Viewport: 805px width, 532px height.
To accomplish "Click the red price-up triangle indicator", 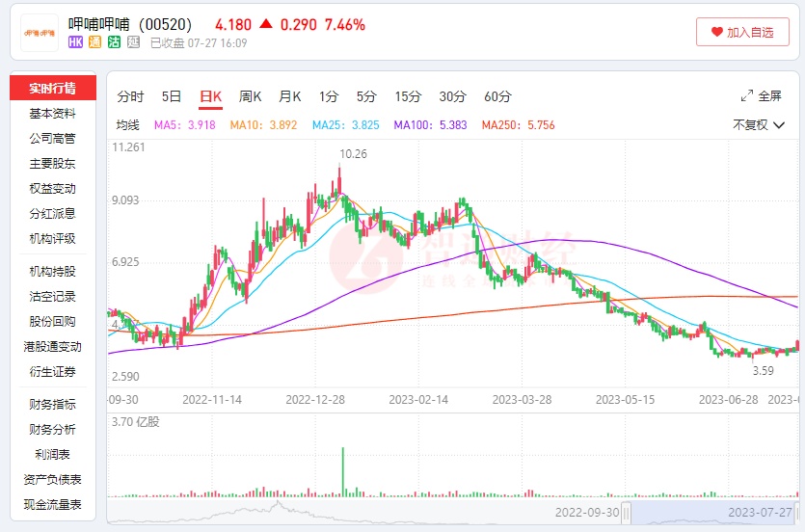I will 265,24.
